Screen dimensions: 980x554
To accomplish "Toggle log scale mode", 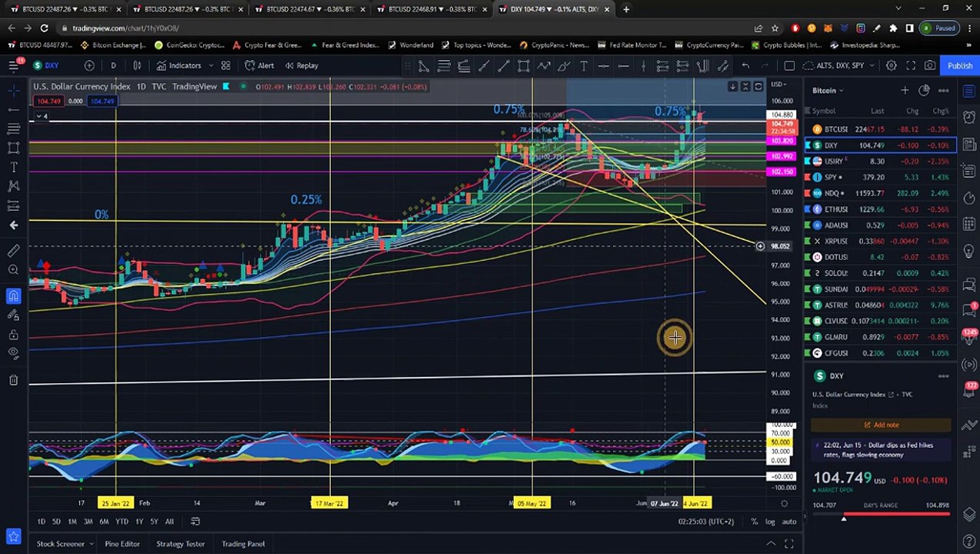I will click(770, 522).
